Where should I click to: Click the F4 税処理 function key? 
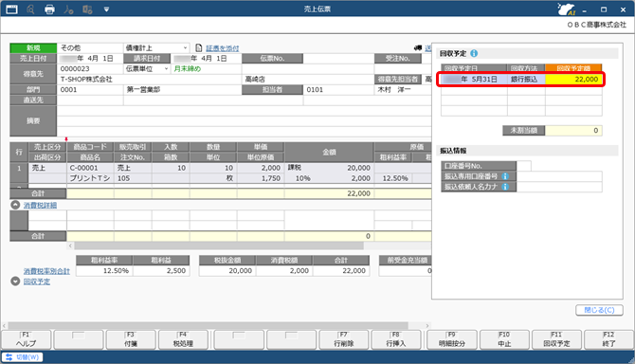183,339
